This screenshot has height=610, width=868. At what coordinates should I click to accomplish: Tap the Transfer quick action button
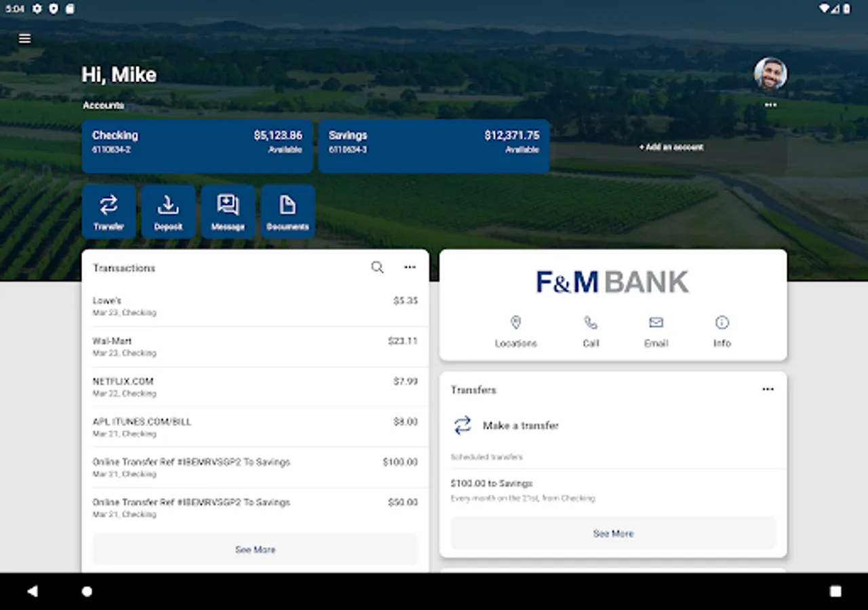(108, 211)
